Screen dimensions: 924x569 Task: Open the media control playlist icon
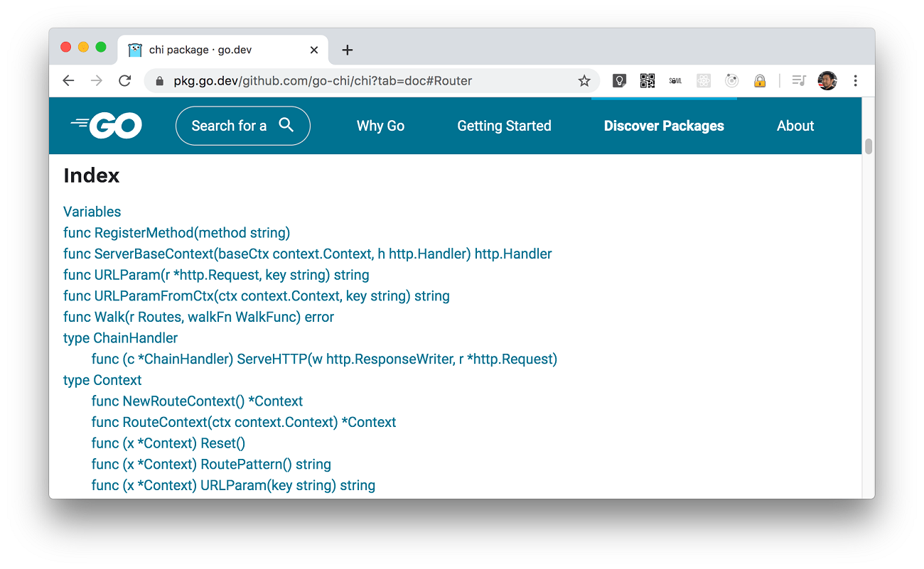(799, 81)
